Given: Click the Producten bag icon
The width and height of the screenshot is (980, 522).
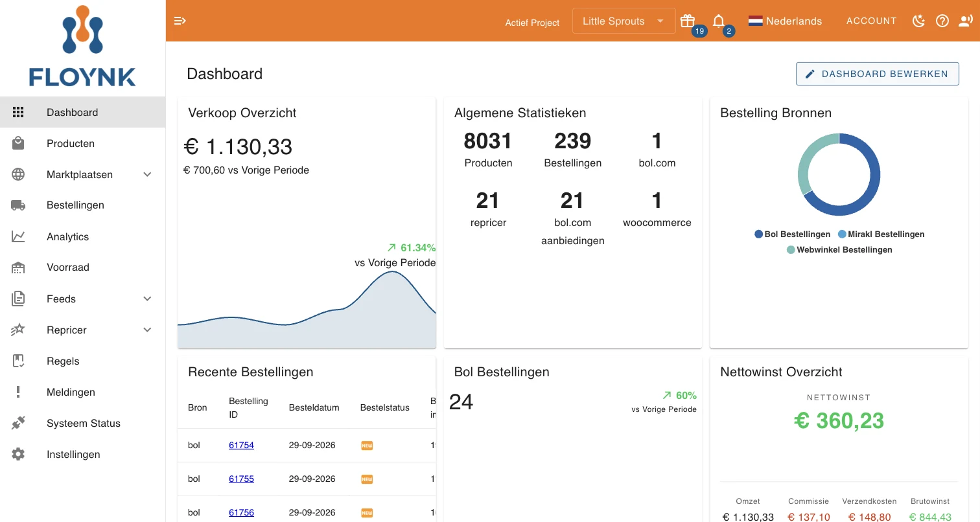Looking at the screenshot, I should click(x=18, y=143).
